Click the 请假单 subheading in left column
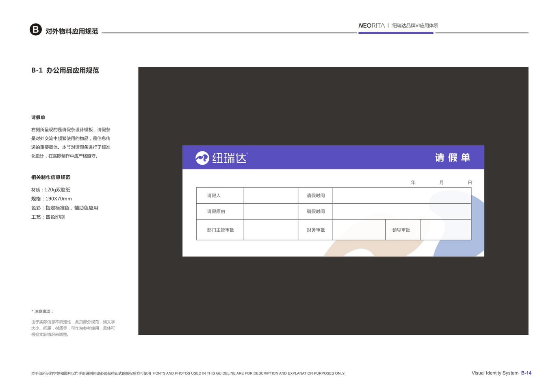 coord(38,117)
